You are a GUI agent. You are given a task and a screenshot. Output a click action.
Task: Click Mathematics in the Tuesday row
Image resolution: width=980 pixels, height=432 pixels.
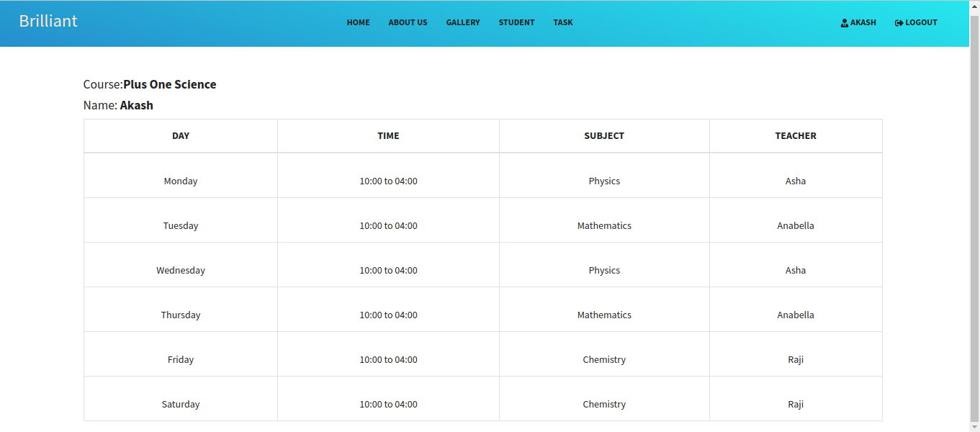pos(604,225)
